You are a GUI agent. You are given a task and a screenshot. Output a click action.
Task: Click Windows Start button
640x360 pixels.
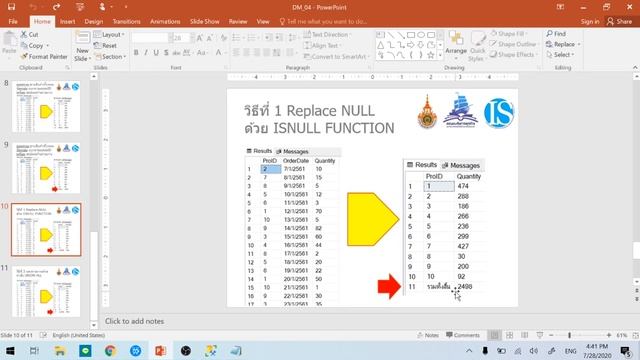10,351
